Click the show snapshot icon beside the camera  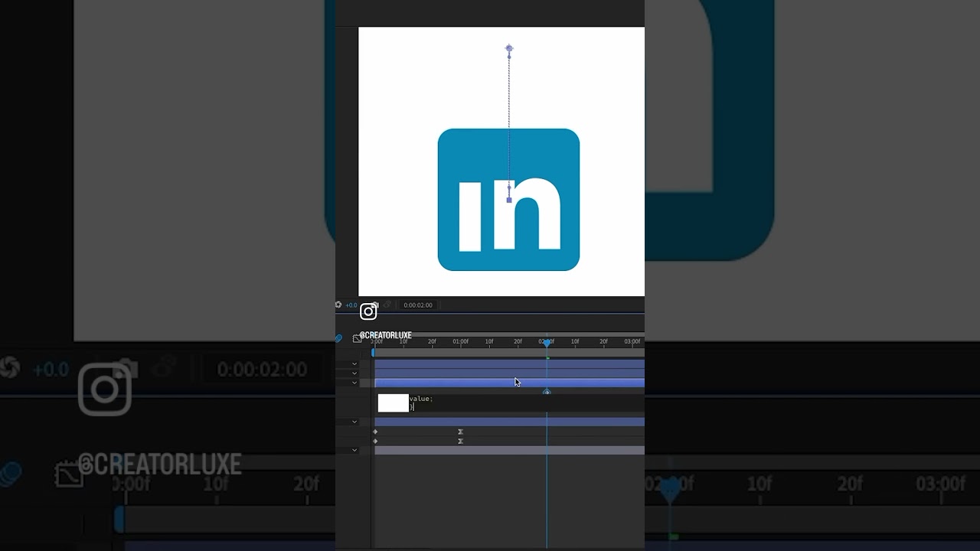pyautogui.click(x=387, y=305)
